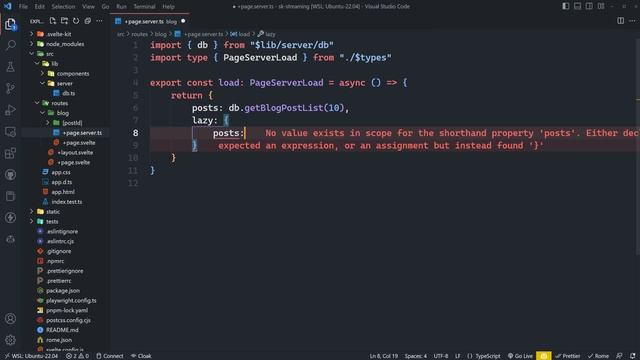
Task: Click the 'routes' breadcrumb segment
Action: (x=140, y=34)
